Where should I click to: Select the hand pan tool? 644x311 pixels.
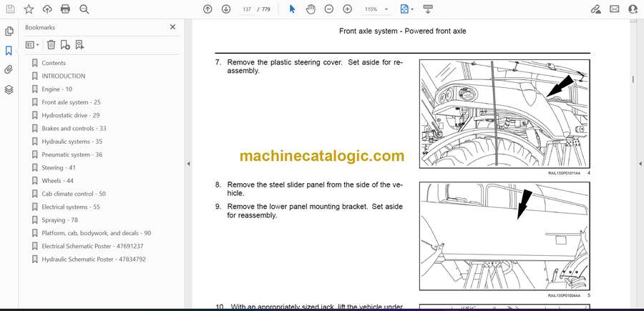[311, 9]
